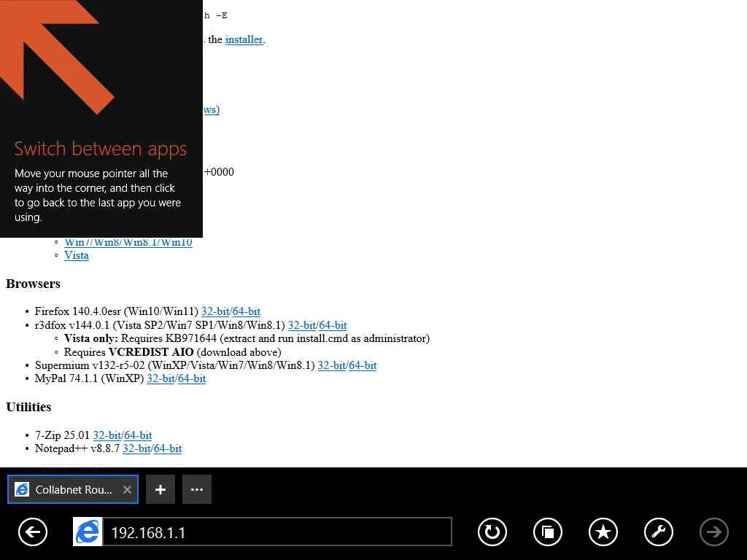Click the address bar showing 192.168.1.1

point(276,532)
